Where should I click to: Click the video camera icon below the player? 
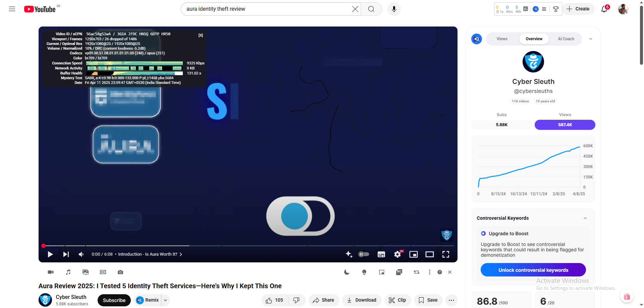(51, 272)
